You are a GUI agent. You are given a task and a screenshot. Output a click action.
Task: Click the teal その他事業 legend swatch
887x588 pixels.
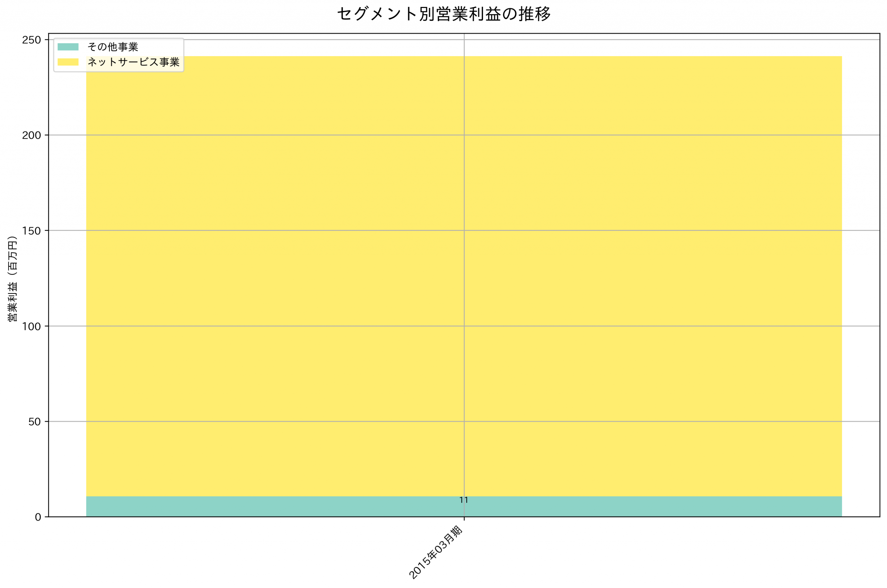coord(68,47)
